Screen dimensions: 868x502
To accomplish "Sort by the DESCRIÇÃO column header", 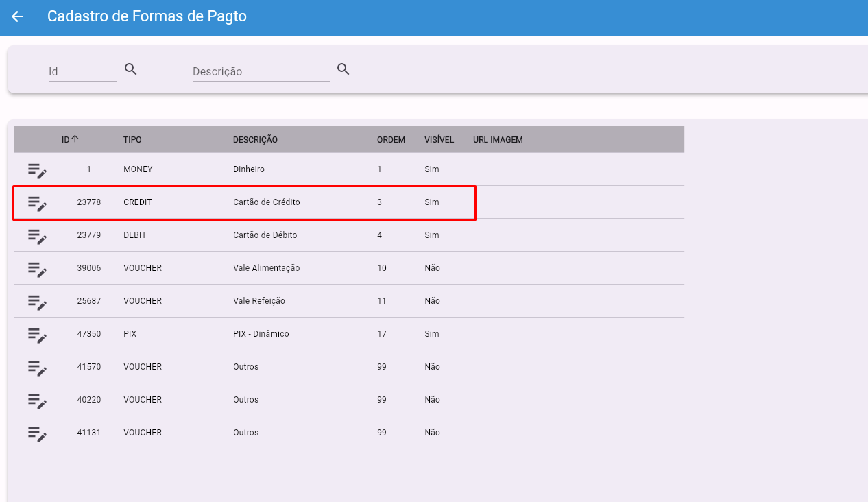I will tap(255, 139).
